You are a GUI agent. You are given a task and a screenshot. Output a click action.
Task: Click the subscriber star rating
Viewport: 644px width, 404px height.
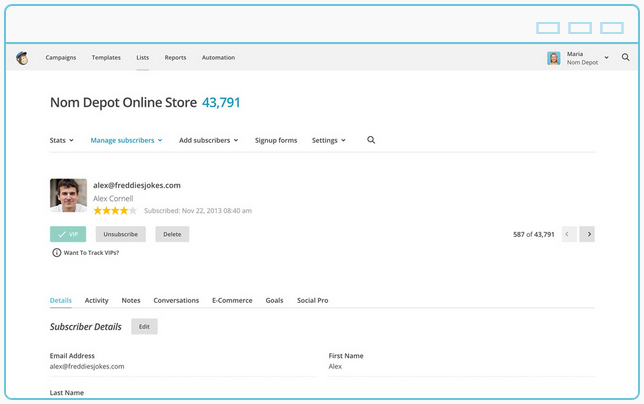tap(115, 211)
